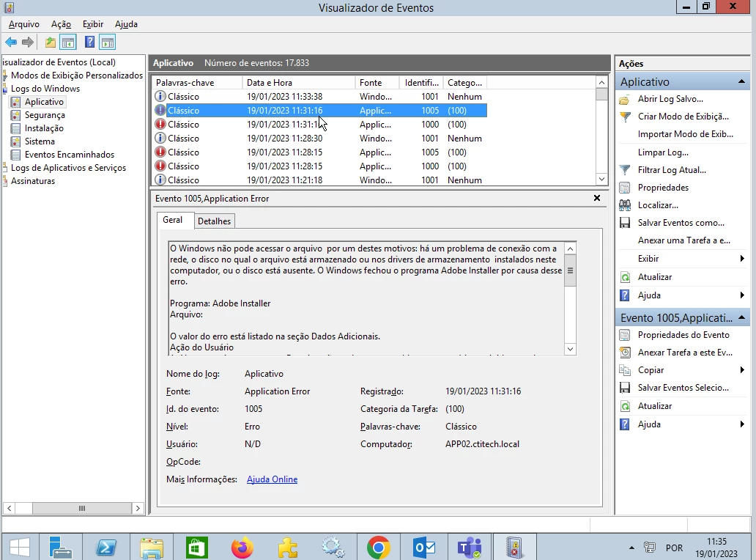Viewport: 756px width, 560px height.
Task: Launch Google Chrome from the taskbar
Action: (x=379, y=548)
